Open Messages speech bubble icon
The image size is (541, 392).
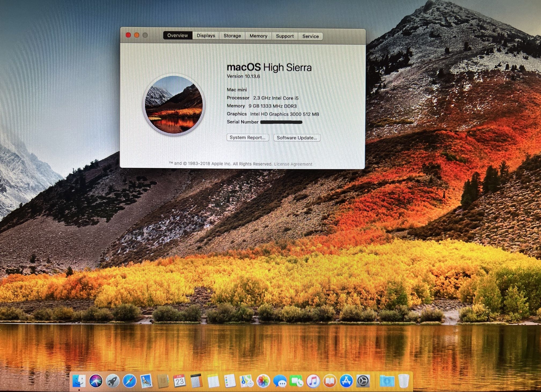coord(280,381)
